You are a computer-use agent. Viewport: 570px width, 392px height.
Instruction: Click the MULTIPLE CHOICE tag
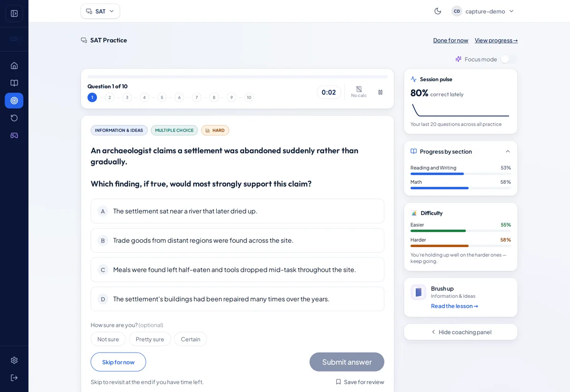click(174, 130)
